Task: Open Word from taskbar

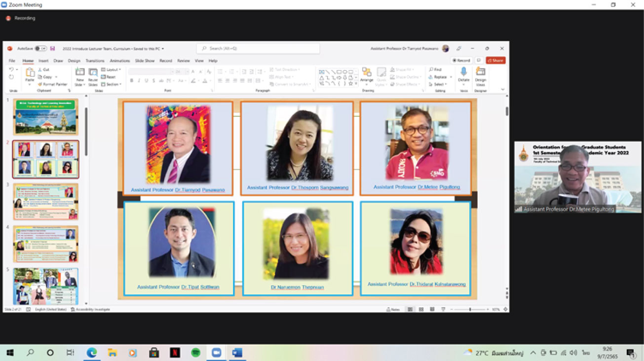Action: point(237,353)
